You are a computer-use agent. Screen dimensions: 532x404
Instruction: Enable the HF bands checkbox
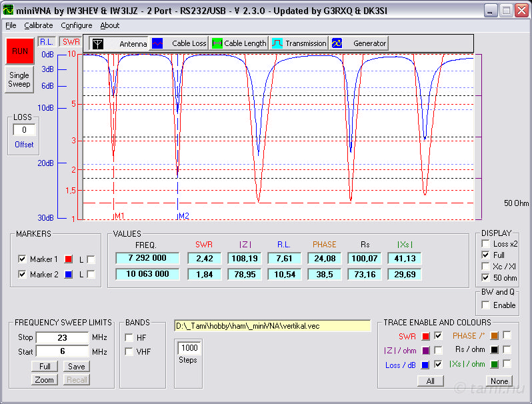tap(128, 337)
